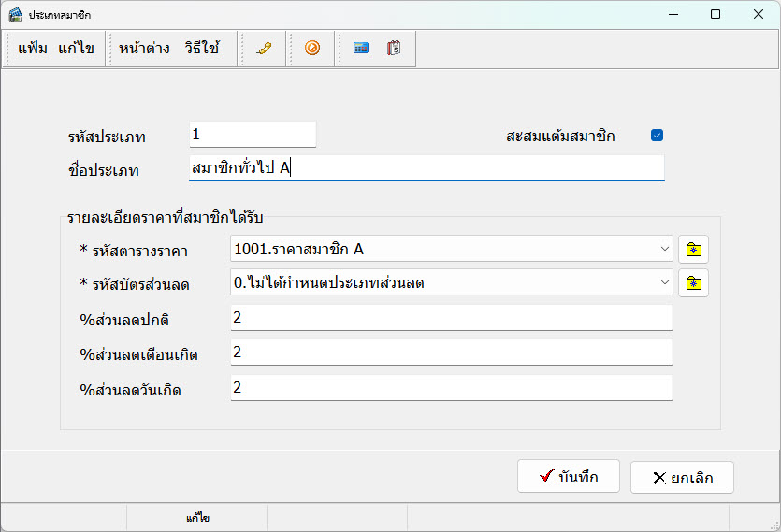Click the orange circular target icon
Screen dimensions: 781x532
312,49
